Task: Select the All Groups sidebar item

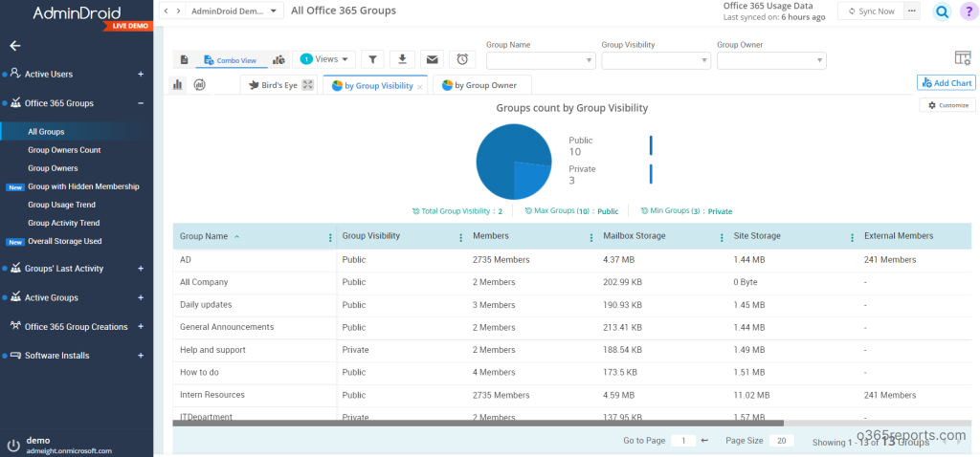Action: click(77, 132)
